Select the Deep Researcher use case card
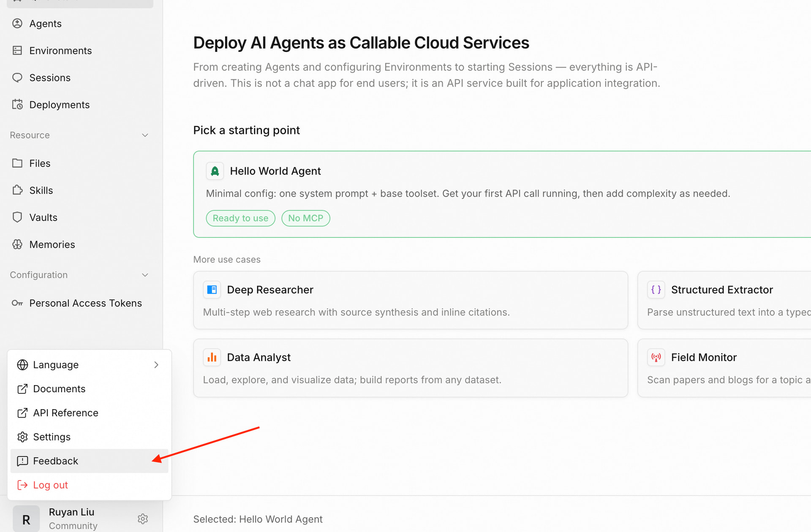Screen dimensions: 811x532 (x=411, y=300)
